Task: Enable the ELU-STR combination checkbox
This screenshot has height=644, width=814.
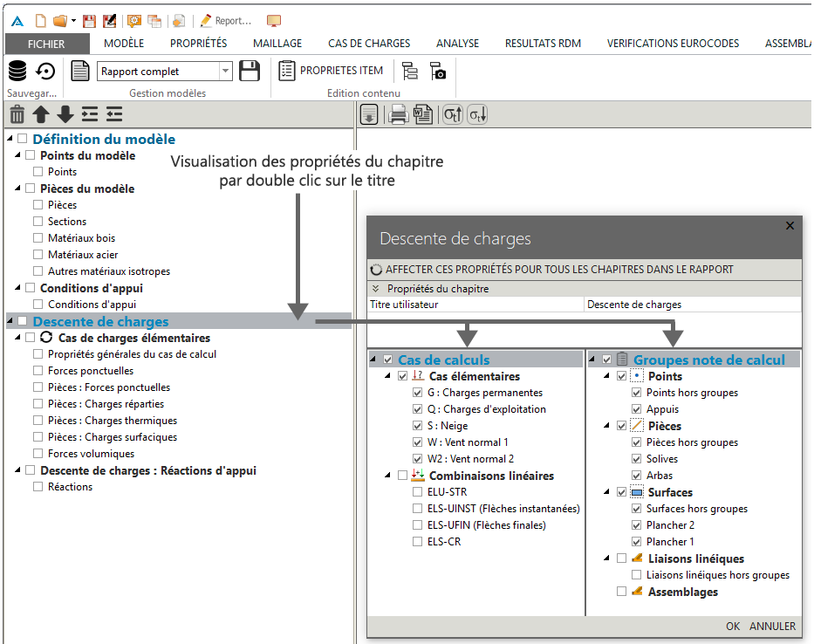Action: click(417, 492)
